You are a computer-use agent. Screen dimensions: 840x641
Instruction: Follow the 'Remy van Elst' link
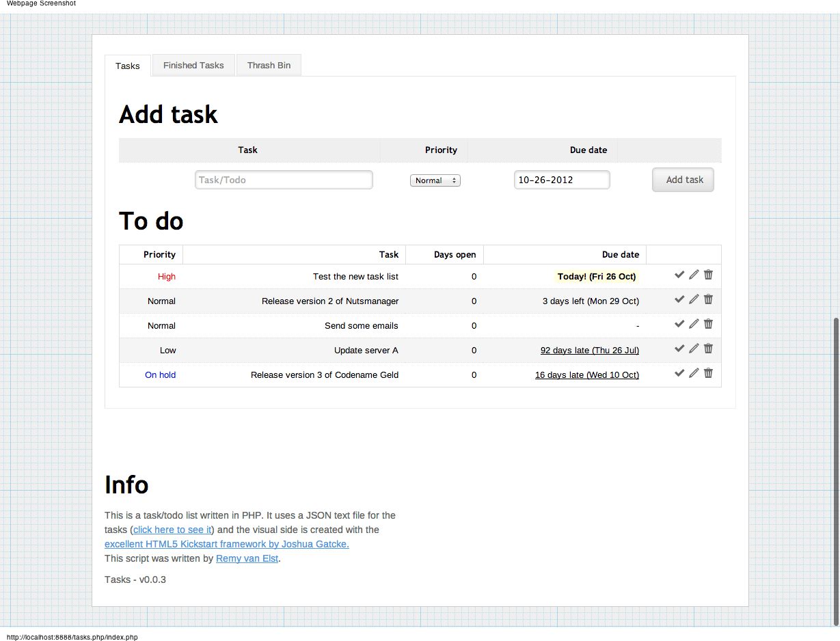[247, 558]
